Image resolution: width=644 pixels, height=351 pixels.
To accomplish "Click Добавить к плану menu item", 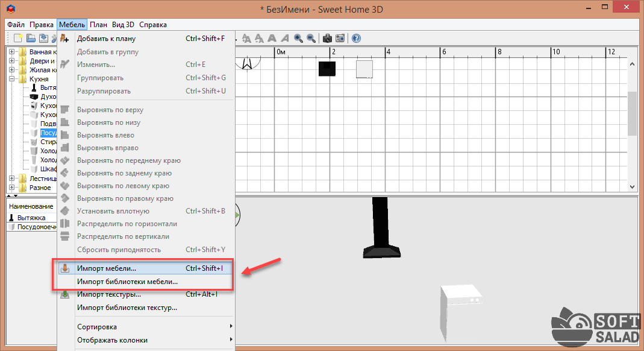I will [x=106, y=39].
